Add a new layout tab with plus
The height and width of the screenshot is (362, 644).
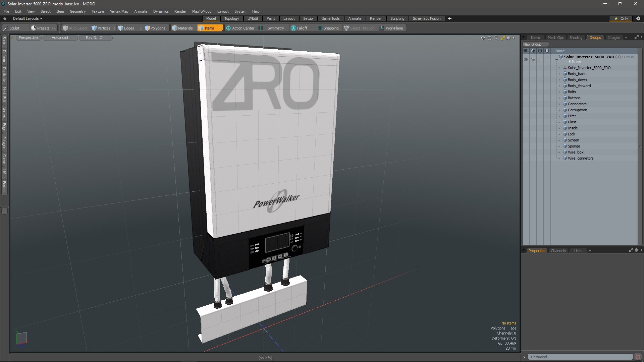[449, 18]
